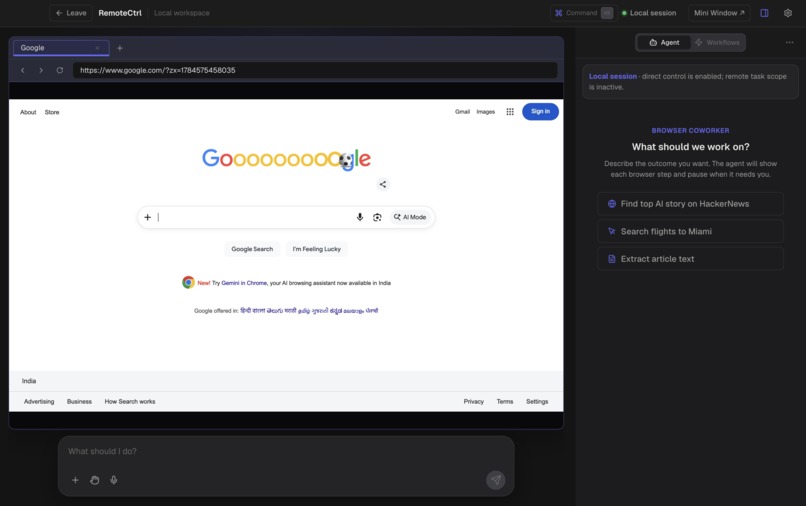Choose Search flights to Miami suggestion

pos(690,231)
